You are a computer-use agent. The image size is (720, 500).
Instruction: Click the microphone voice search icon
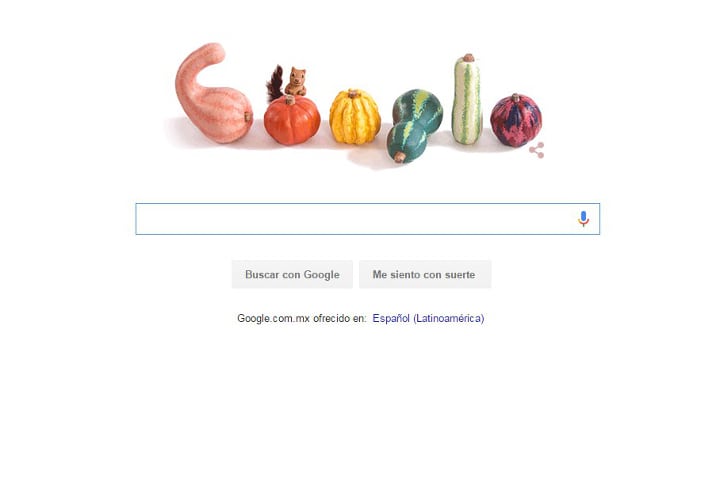[x=583, y=219]
